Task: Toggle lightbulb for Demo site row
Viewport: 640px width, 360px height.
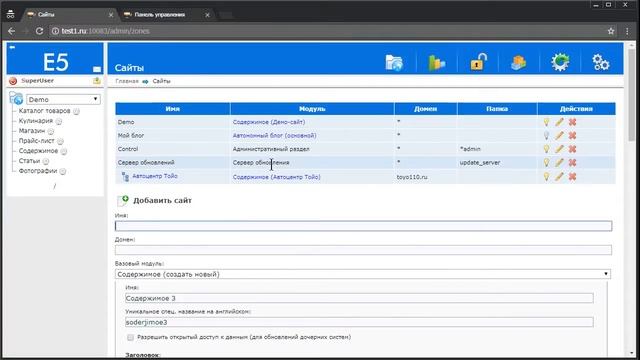Action: point(546,122)
